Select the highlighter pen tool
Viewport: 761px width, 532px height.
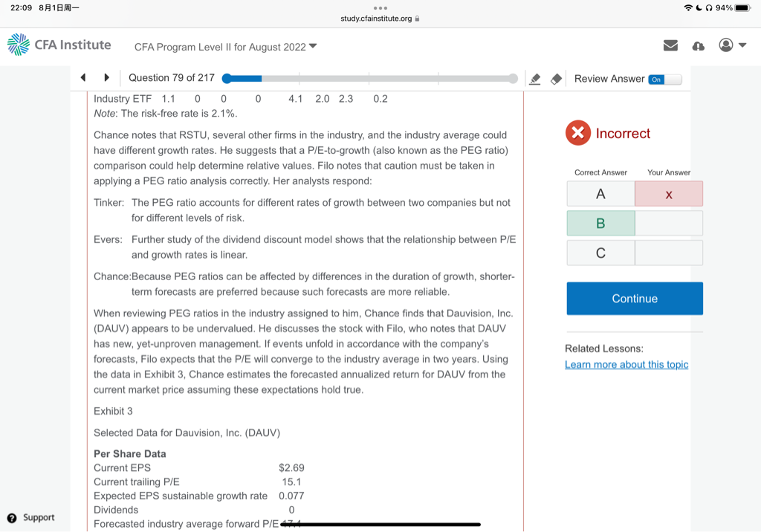click(x=535, y=79)
